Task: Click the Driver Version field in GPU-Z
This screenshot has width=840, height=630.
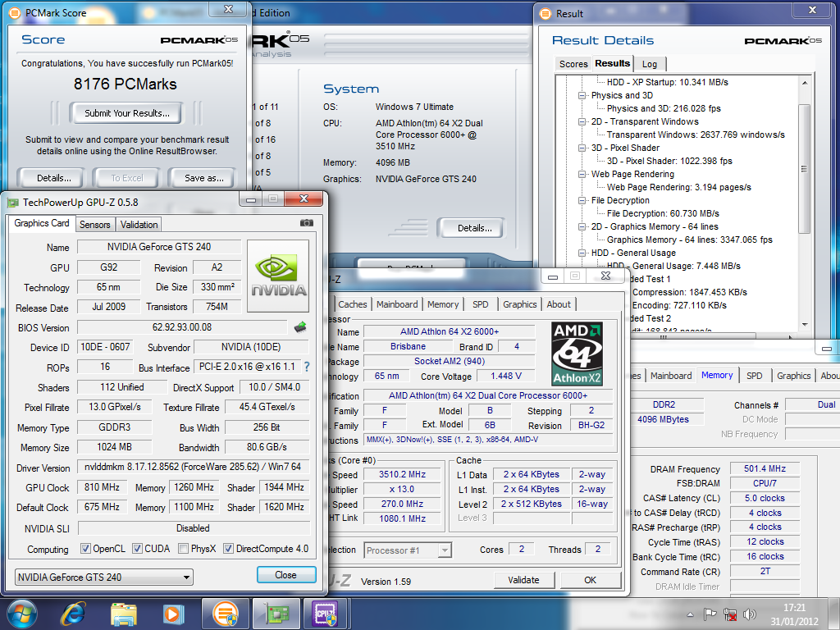Action: pyautogui.click(x=194, y=467)
